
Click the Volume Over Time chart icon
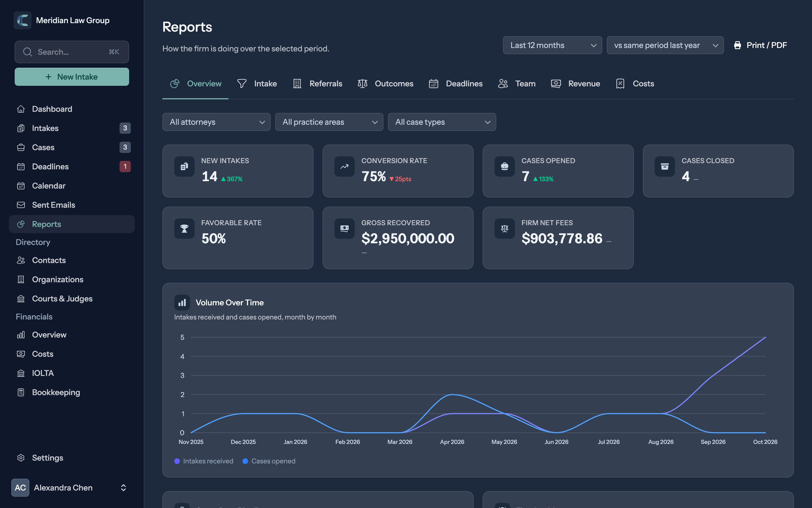pos(182,303)
